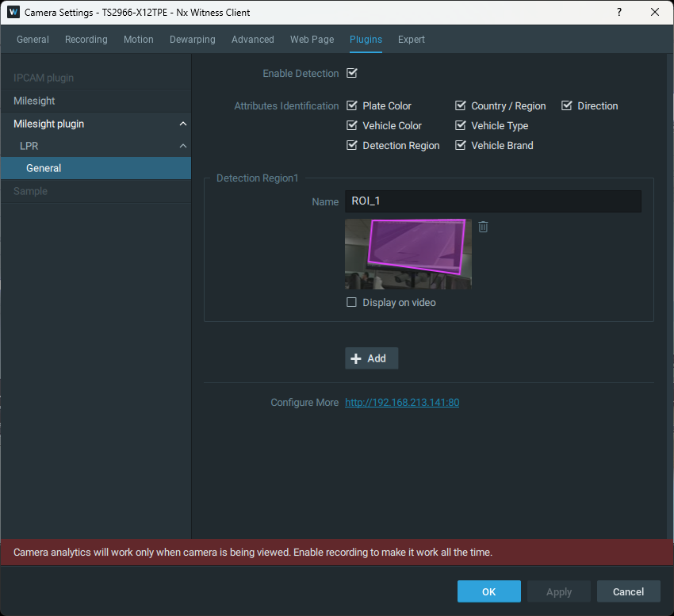Click the ROI_1 name input field
Image resolution: width=674 pixels, height=616 pixels.
493,201
